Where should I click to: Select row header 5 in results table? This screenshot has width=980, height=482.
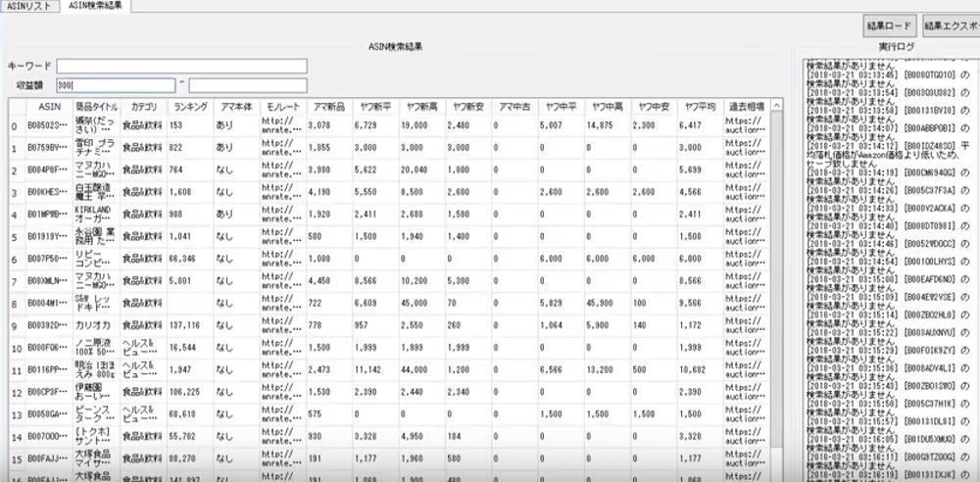point(17,237)
